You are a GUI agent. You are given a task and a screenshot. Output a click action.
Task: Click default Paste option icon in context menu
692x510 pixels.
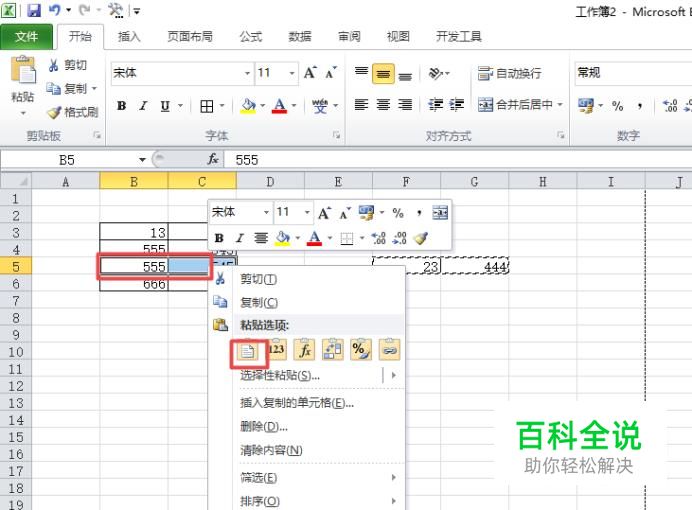248,351
